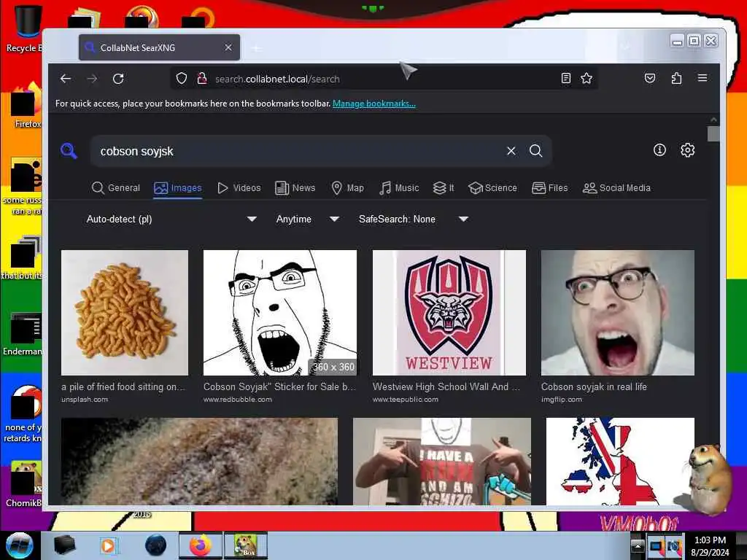Switch to the Music search tab
Image resolution: width=747 pixels, height=560 pixels.
399,188
